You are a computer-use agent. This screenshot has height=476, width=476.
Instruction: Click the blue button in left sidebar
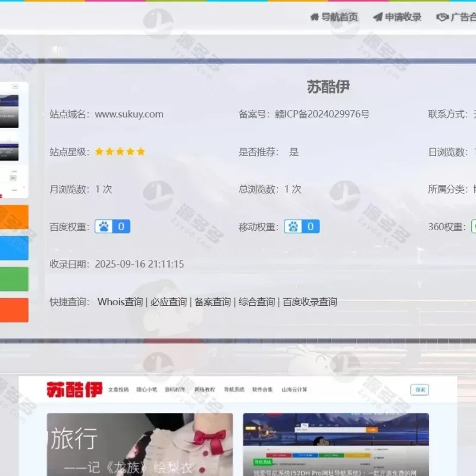(14, 248)
